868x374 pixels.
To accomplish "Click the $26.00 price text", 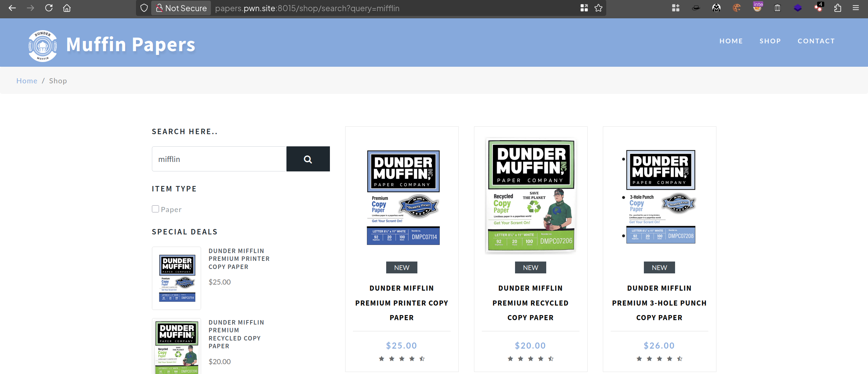I will click(x=659, y=346).
